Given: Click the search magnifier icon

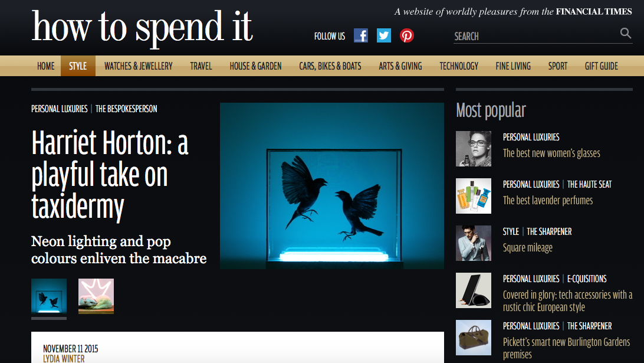Looking at the screenshot, I should click(626, 33).
